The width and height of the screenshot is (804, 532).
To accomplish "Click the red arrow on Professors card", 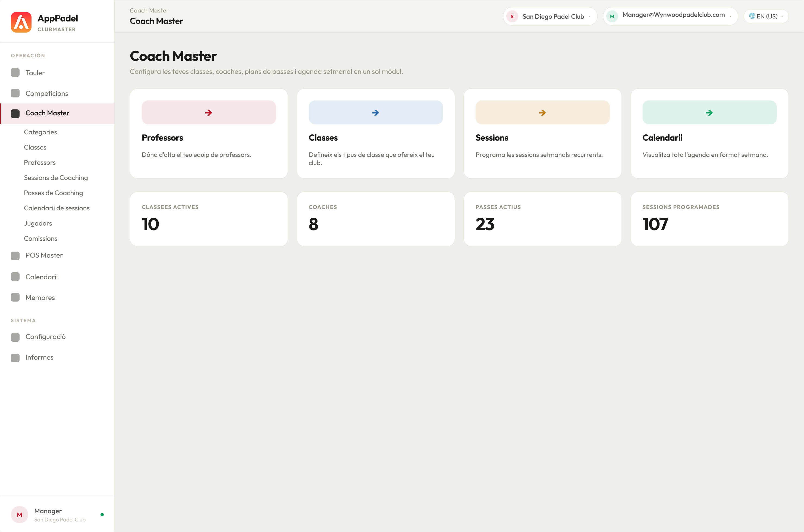I will tap(209, 113).
